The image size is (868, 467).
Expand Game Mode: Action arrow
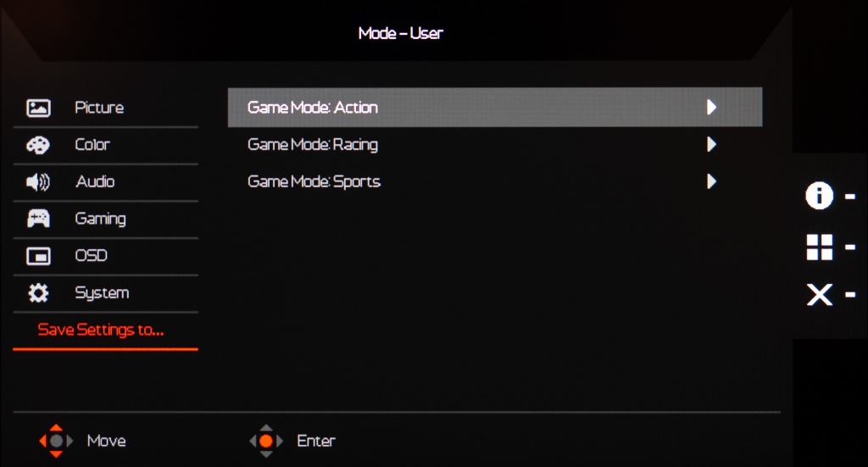(x=711, y=108)
